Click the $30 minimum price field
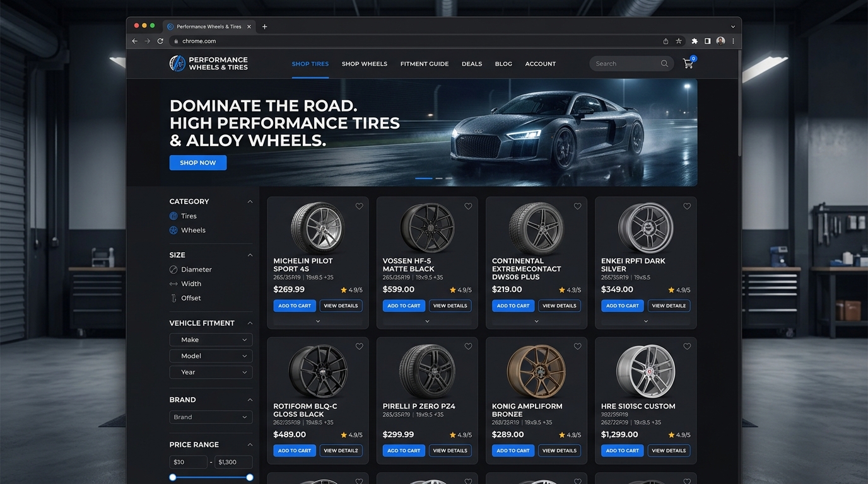This screenshot has width=868, height=484. point(188,462)
